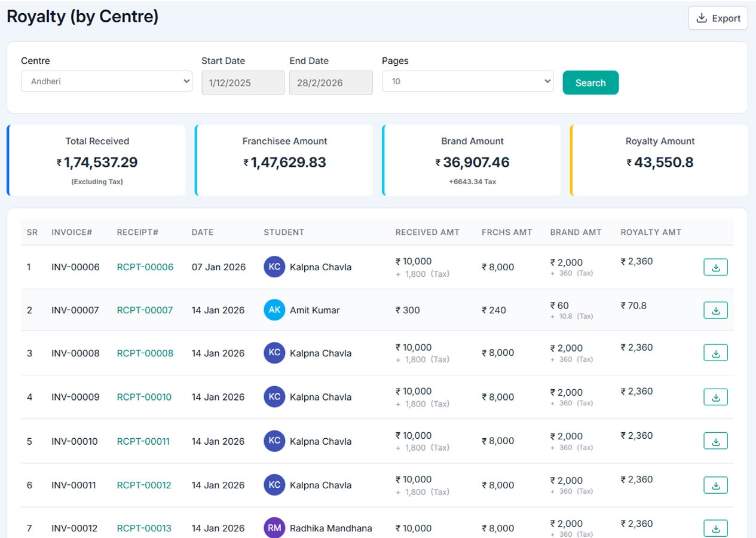
Task: Click the Export button
Action: 718,19
